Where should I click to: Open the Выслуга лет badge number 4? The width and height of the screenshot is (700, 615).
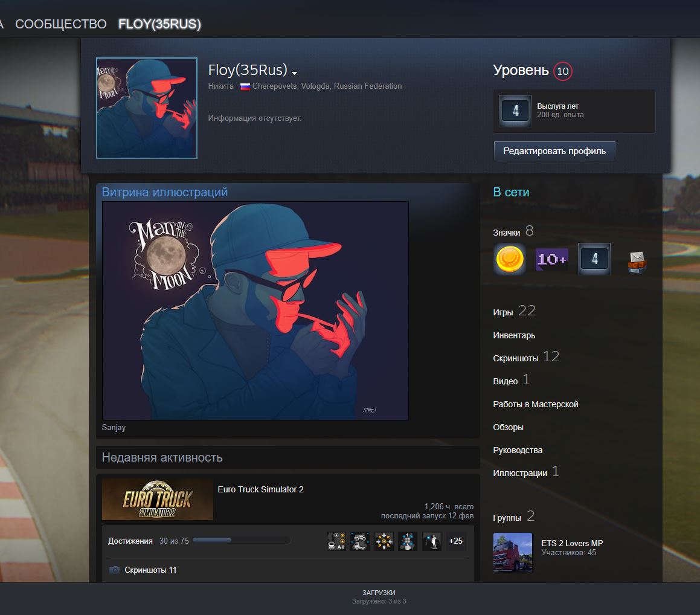tap(515, 111)
